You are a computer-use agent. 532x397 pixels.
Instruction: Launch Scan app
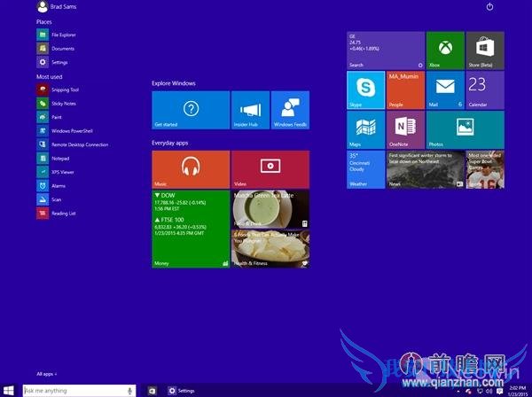[49, 199]
